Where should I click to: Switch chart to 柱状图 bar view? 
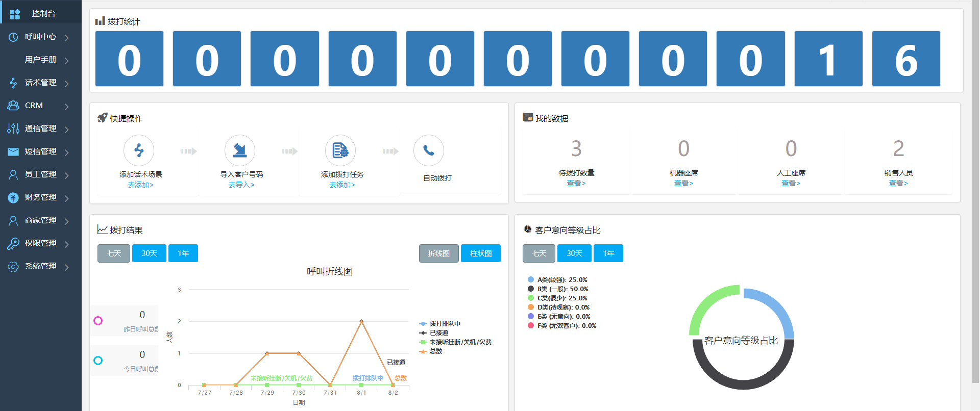click(x=480, y=253)
